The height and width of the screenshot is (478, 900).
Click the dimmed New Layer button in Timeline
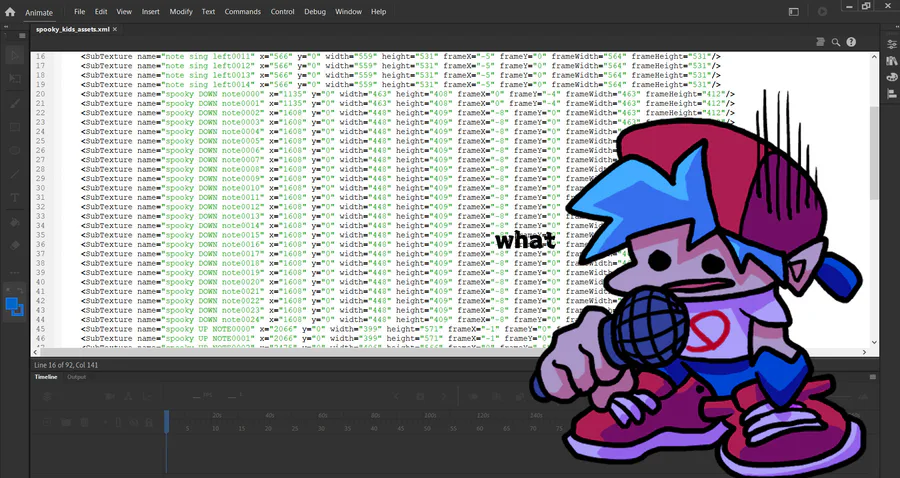[x=47, y=422]
